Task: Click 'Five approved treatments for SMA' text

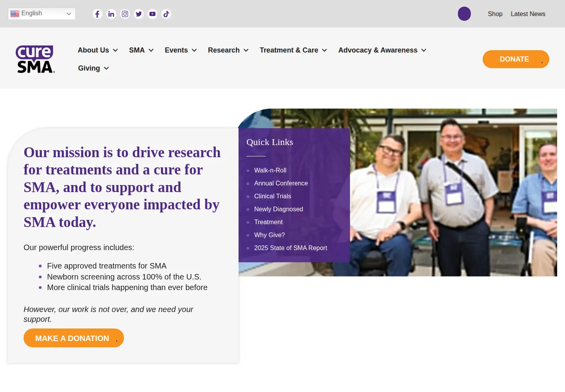Action: click(107, 266)
